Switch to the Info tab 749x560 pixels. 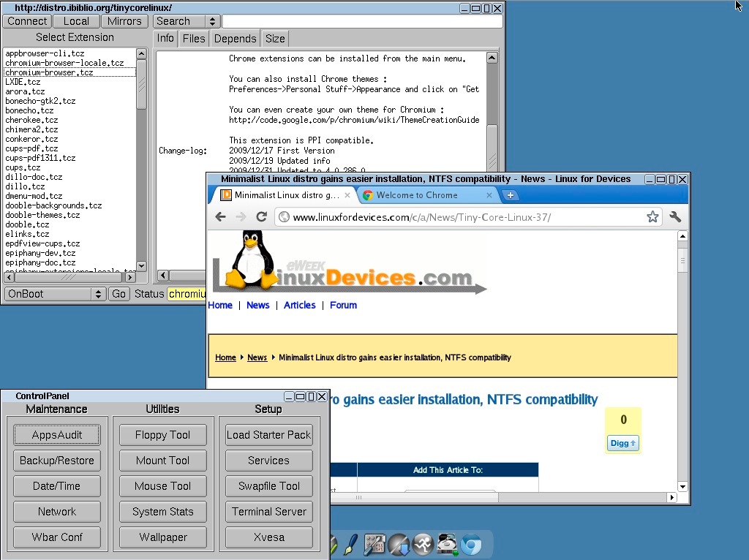coord(165,38)
